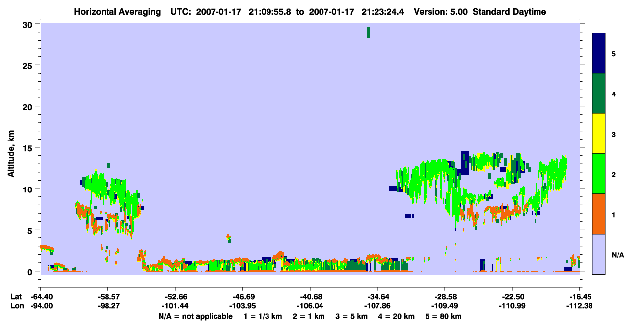Click latitude value -28.58
Image resolution: width=644 pixels, height=330 pixels.
click(x=445, y=296)
